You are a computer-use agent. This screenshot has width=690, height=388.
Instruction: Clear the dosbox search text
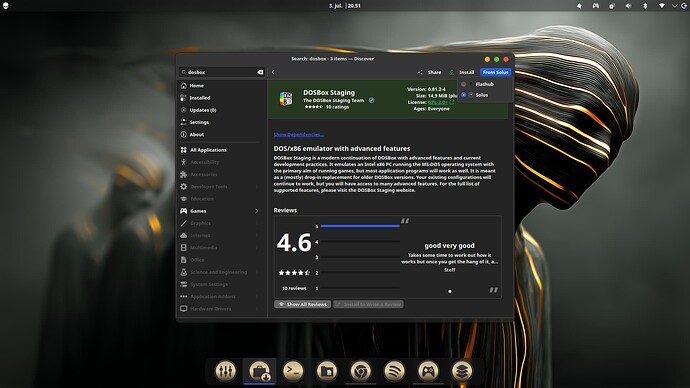[x=260, y=72]
